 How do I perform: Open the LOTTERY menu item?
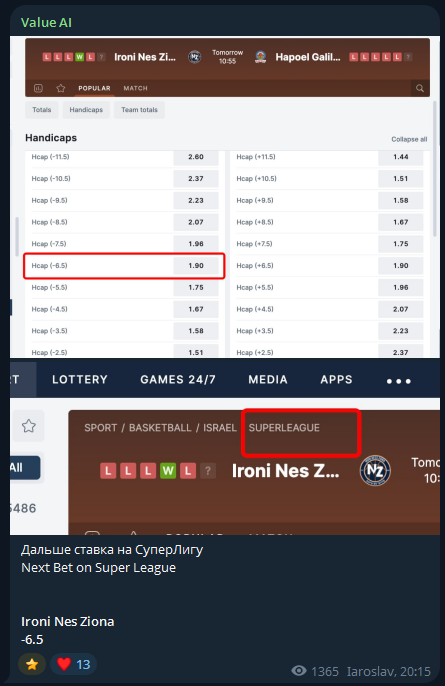tap(80, 379)
